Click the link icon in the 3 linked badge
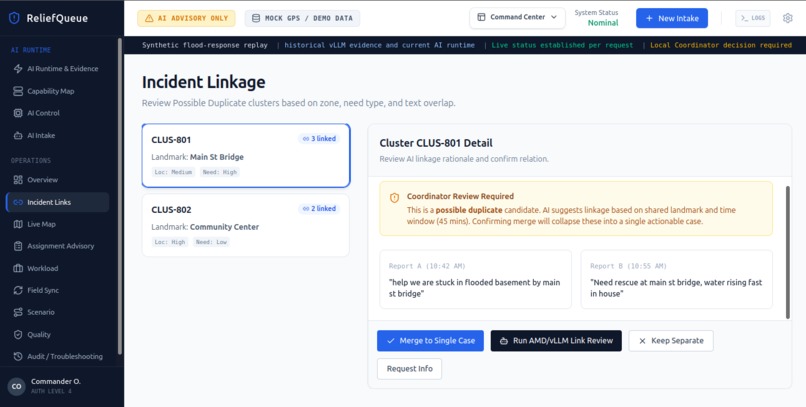Viewport: 806px width, 407px height. point(306,139)
